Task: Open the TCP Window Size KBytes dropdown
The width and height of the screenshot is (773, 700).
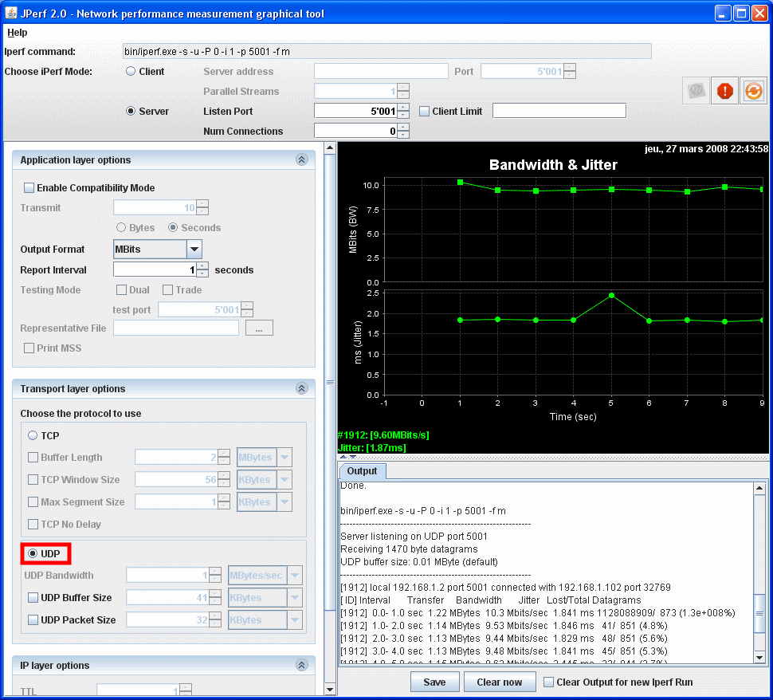Action: coord(284,479)
